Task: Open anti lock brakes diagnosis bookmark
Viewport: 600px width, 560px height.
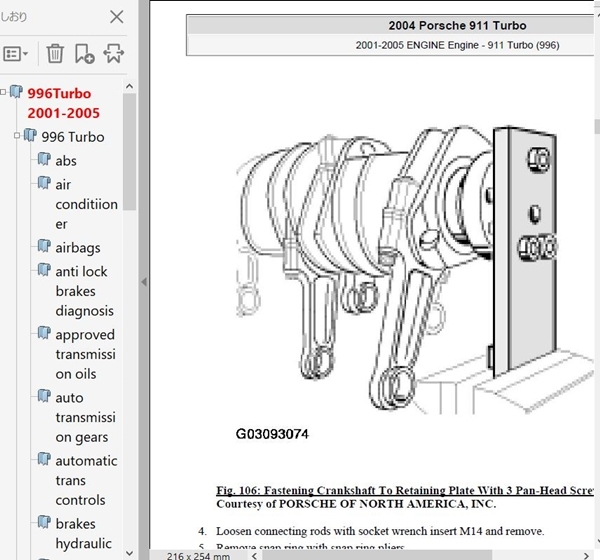Action: (x=85, y=291)
